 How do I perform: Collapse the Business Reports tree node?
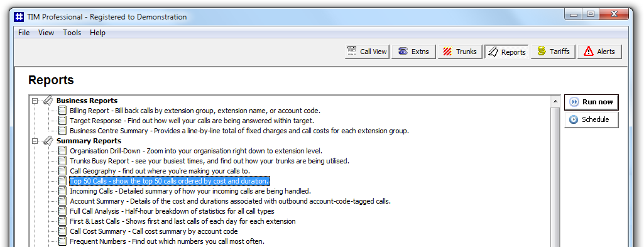(x=35, y=101)
